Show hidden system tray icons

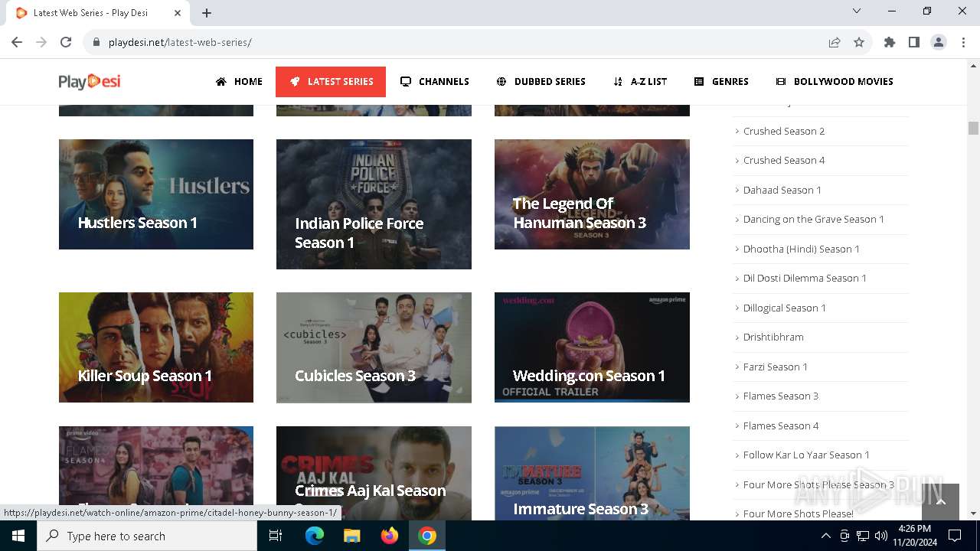tap(825, 536)
